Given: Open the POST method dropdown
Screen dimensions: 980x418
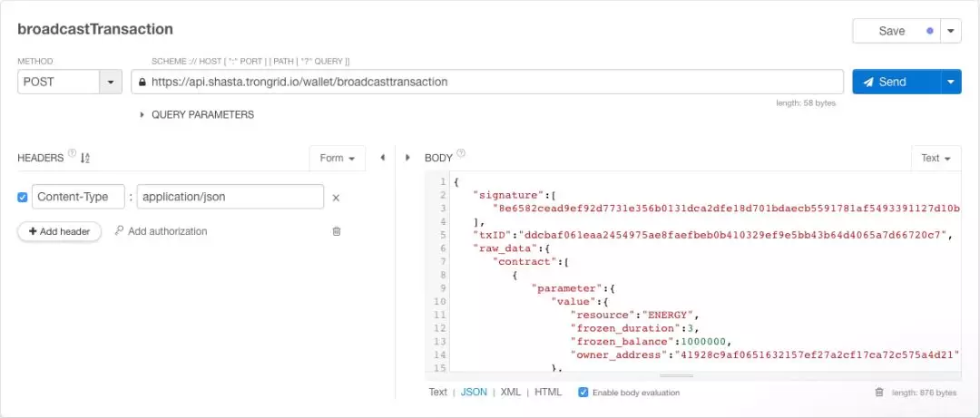Looking at the screenshot, I should tap(111, 82).
